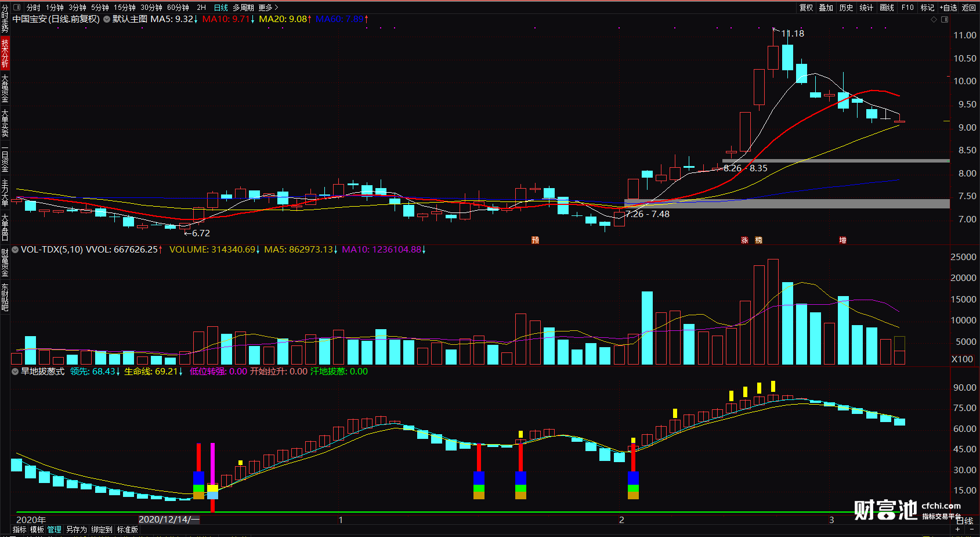The width and height of the screenshot is (980, 537).
Task: Open the 统计 statistics button
Action: tap(866, 8)
